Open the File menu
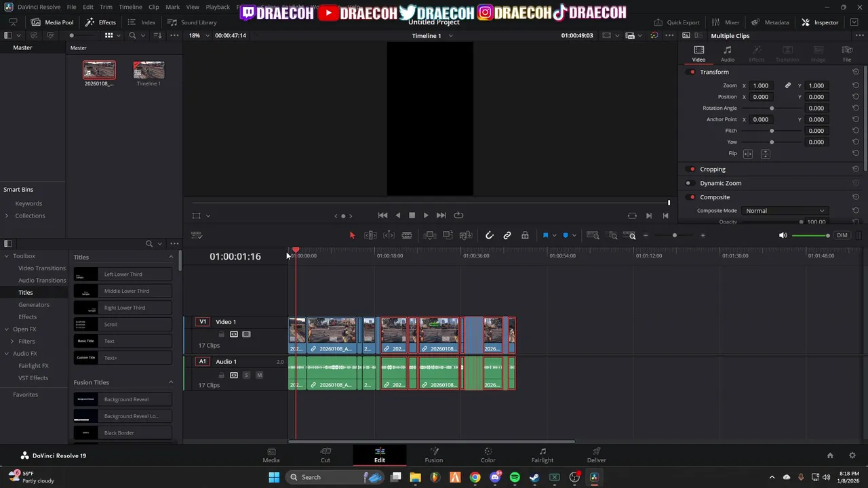 [71, 7]
